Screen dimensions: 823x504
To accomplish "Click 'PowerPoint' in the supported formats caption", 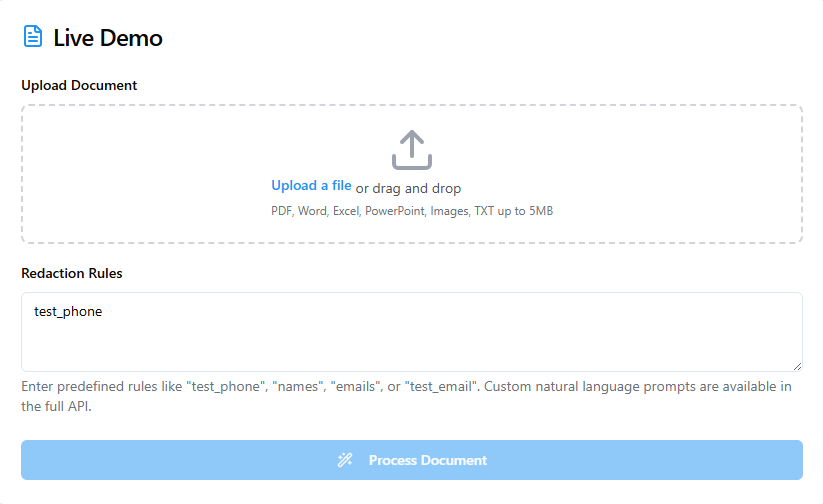I will coord(394,212).
